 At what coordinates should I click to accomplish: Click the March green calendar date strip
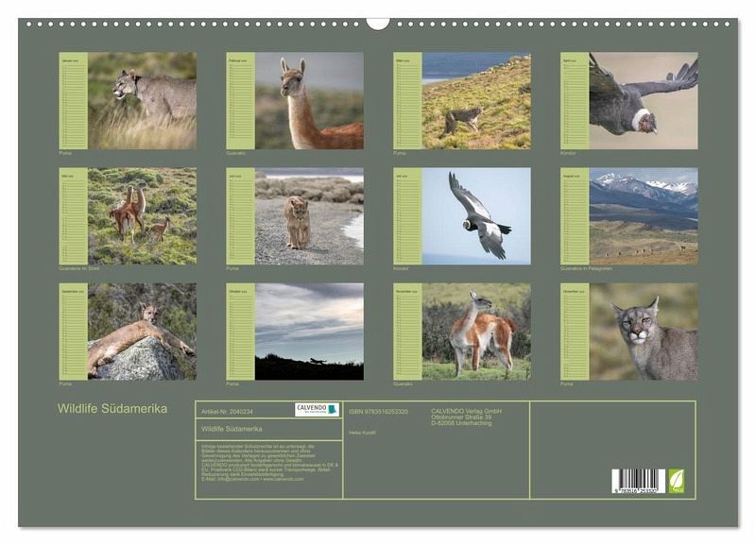(x=407, y=100)
